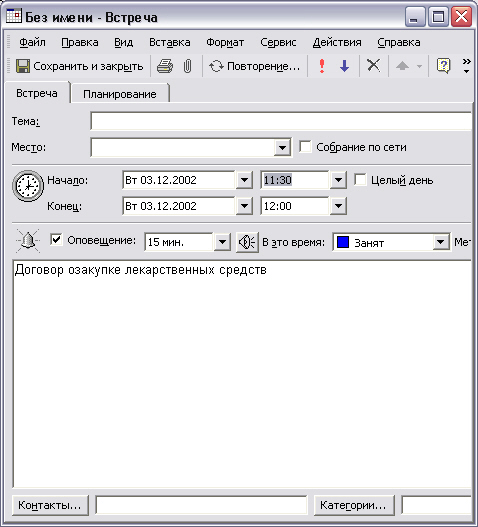Click the red exclamation high importance icon
Screen dimensions: 478x527
point(322,66)
